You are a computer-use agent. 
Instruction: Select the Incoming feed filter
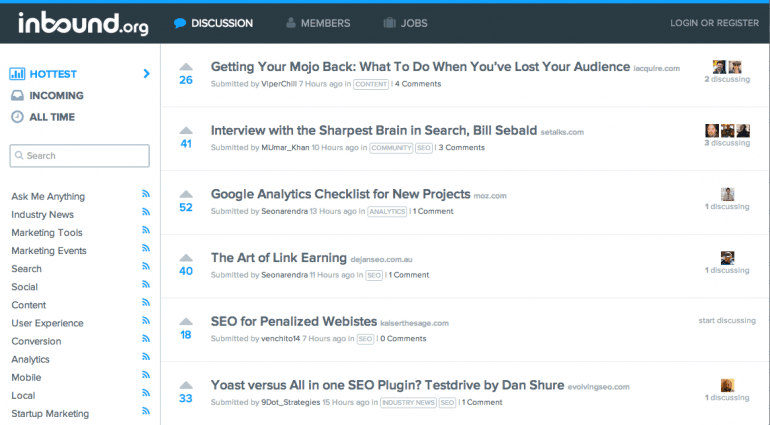pyautogui.click(x=56, y=96)
